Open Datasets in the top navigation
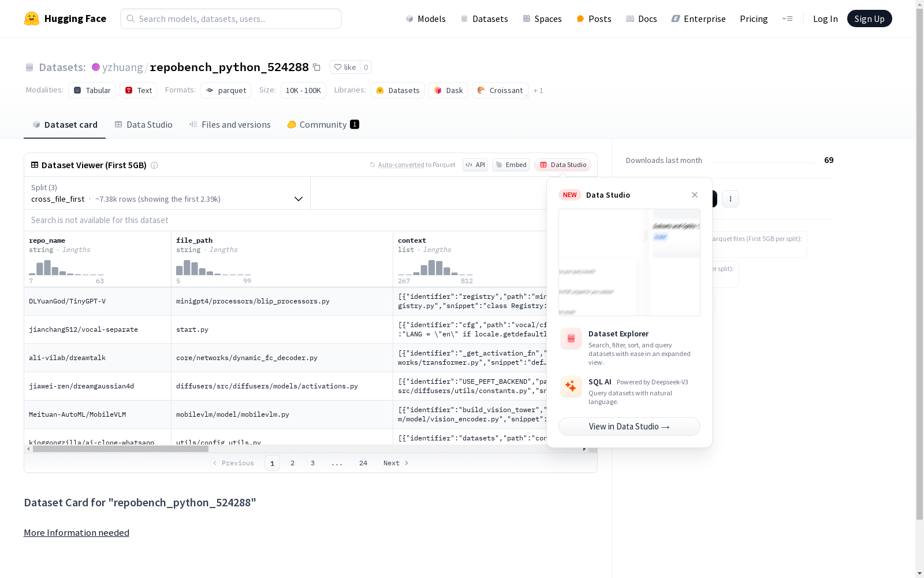924x578 pixels. pyautogui.click(x=484, y=18)
